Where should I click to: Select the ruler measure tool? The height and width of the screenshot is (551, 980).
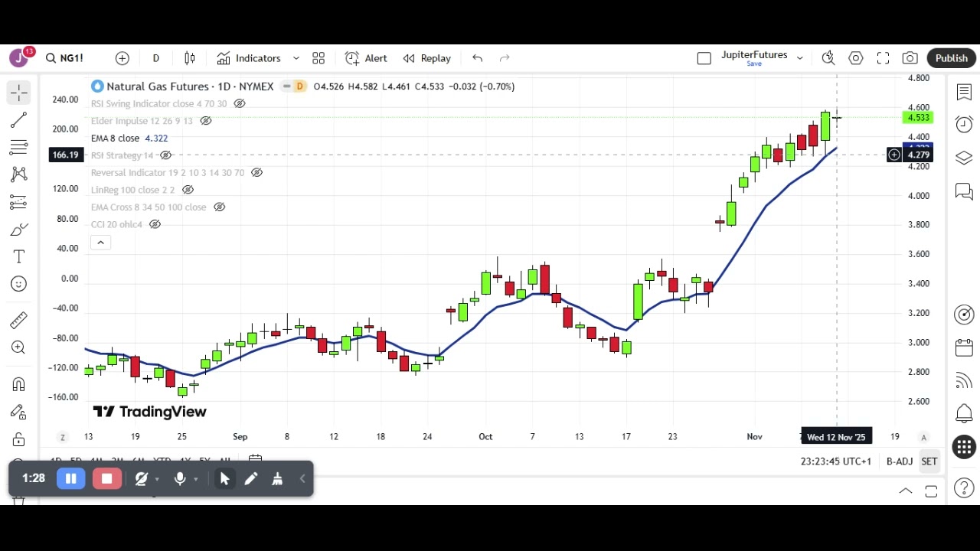19,320
